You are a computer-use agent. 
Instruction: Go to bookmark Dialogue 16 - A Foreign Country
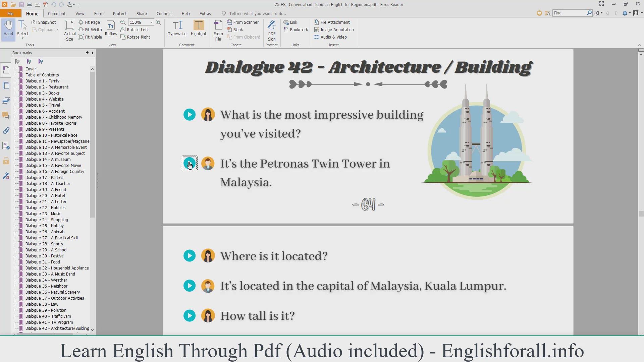(x=55, y=171)
